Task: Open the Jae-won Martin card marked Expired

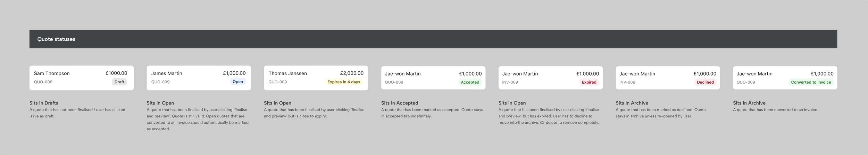Action: point(551,78)
